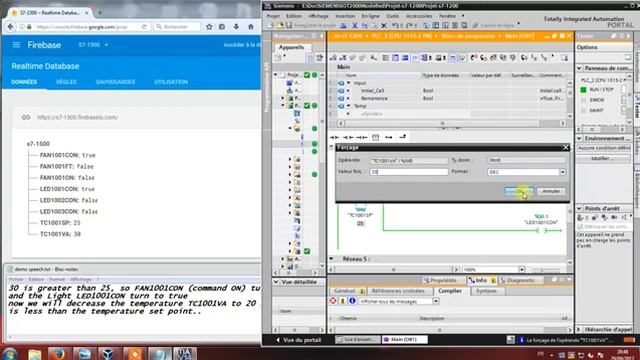Click the Annuler button in Forçage dialog
The height and width of the screenshot is (360, 640).
click(x=551, y=191)
